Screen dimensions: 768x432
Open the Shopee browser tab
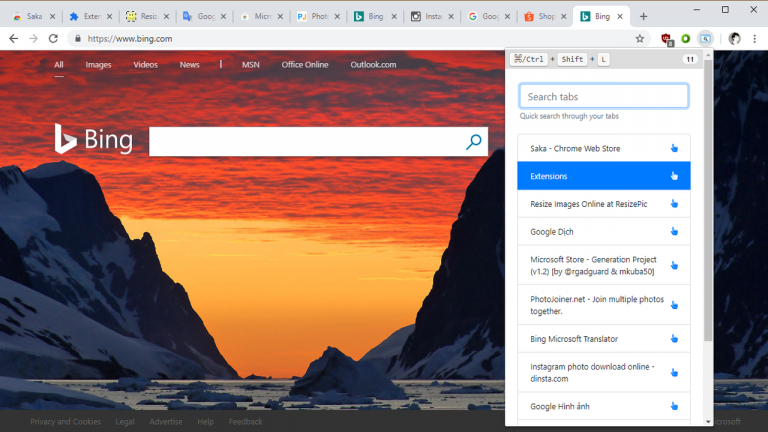[x=546, y=16]
